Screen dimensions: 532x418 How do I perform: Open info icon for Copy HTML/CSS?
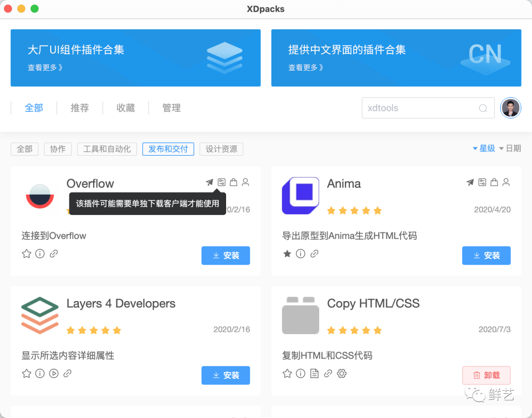[x=300, y=374]
